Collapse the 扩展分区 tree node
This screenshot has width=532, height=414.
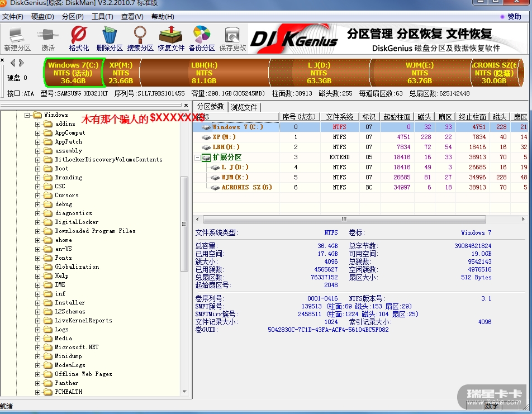[x=197, y=158]
